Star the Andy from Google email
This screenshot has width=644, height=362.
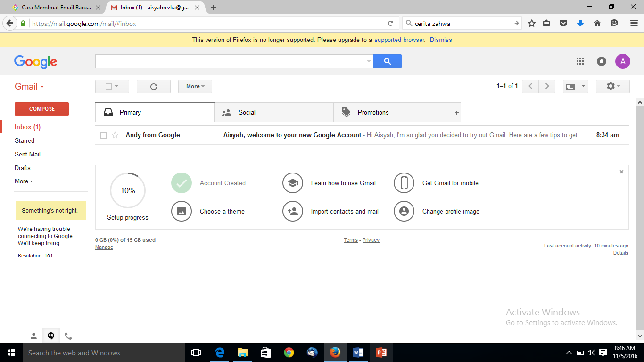[115, 135]
